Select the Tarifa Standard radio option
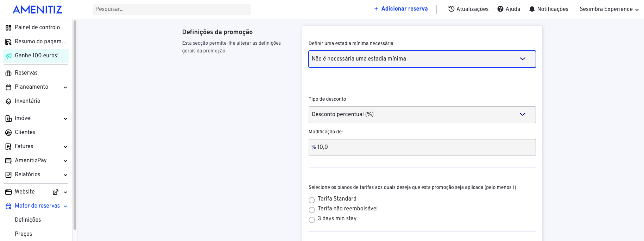The height and width of the screenshot is (241, 644). click(x=312, y=200)
